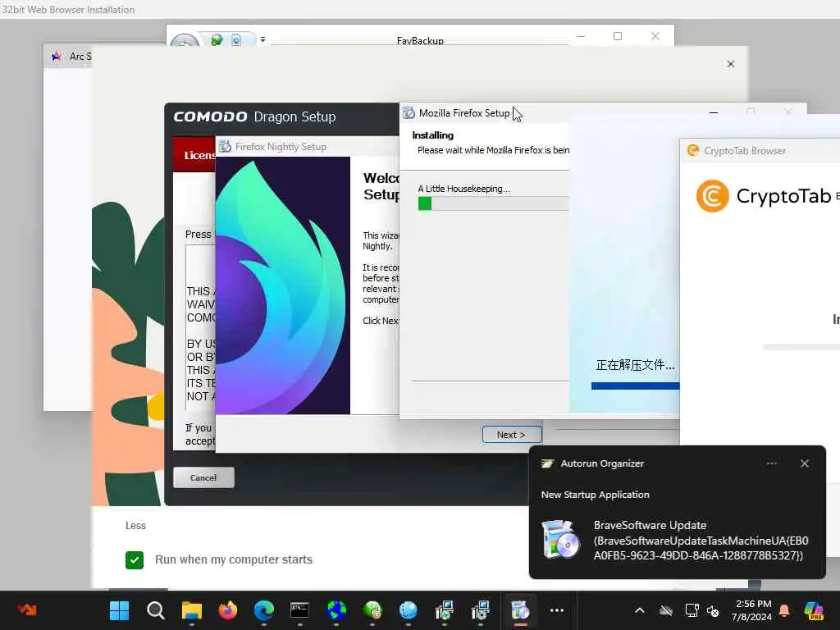Open Copilot preview icon in the taskbar
840x630 pixels.
(814, 610)
